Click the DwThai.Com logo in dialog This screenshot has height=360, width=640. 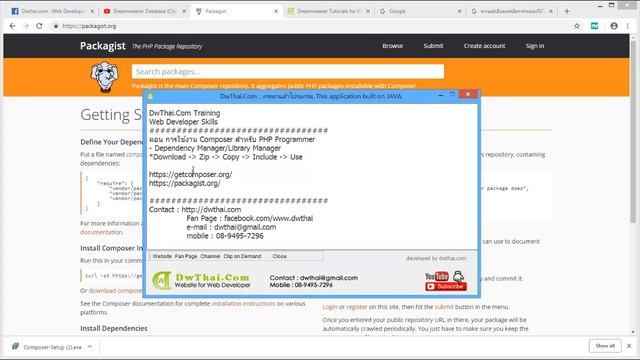click(x=201, y=280)
